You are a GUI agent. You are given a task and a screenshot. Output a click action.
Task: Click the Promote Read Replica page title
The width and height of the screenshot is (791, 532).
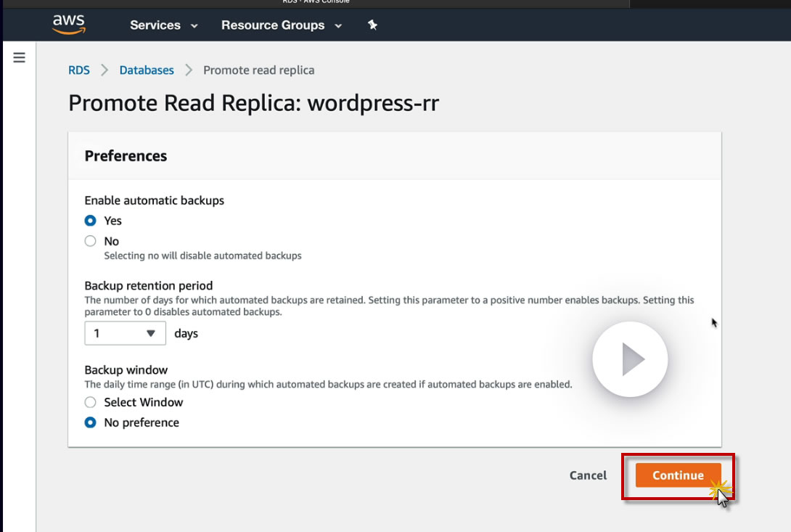point(253,103)
